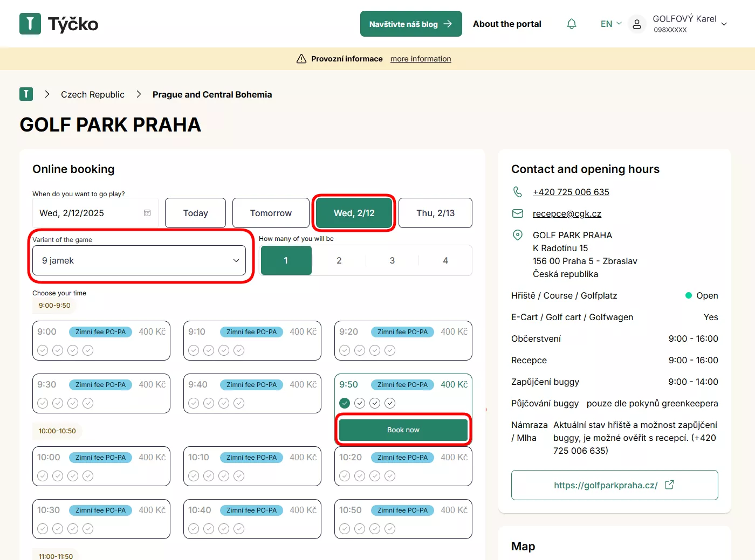Call +420 725 006 635 link
The width and height of the screenshot is (755, 560).
click(571, 192)
